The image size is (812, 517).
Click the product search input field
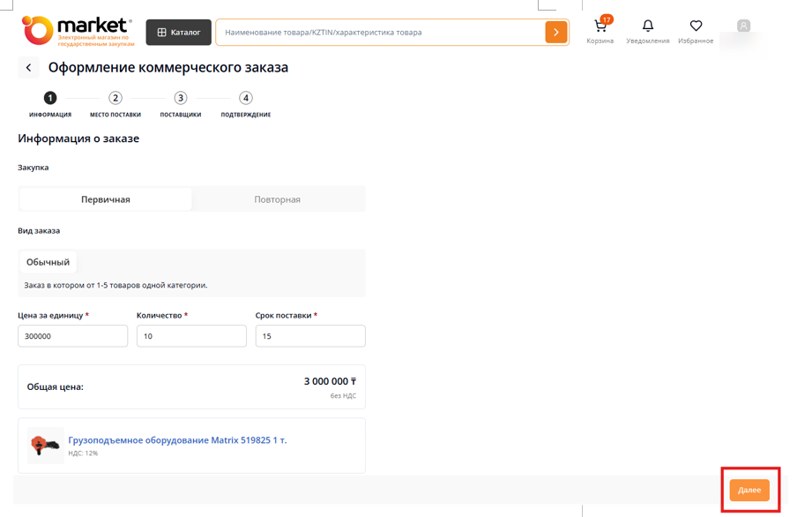tap(379, 33)
